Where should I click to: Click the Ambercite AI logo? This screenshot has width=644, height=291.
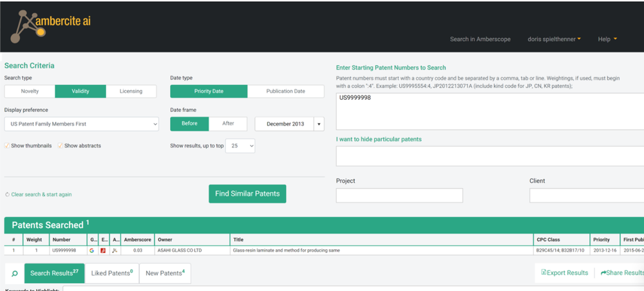click(x=50, y=26)
